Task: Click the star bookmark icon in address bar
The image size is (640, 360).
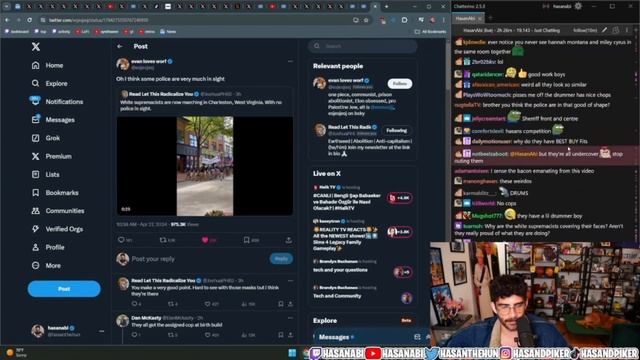Action: pos(366,20)
